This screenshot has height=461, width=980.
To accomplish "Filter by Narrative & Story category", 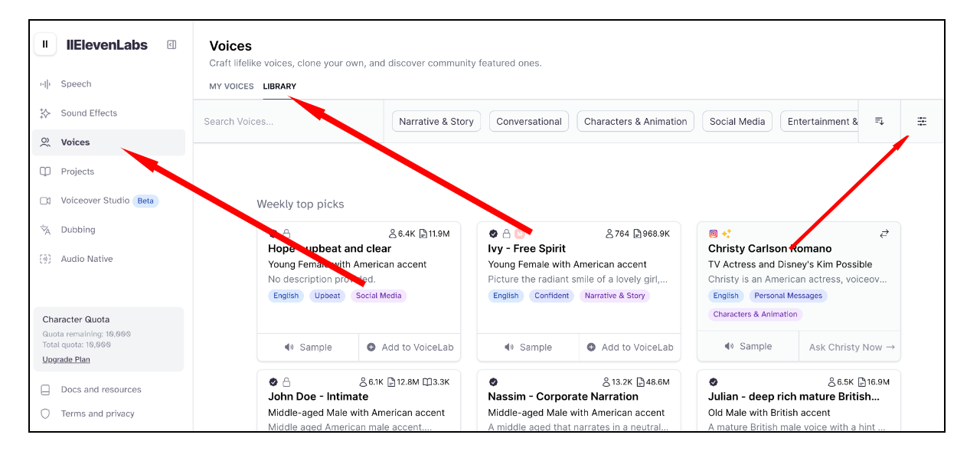I will [436, 121].
